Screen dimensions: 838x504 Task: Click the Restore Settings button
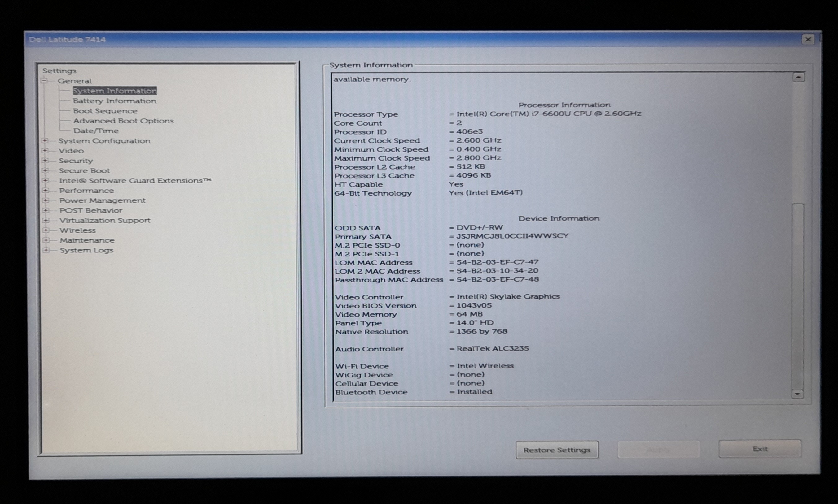click(556, 450)
